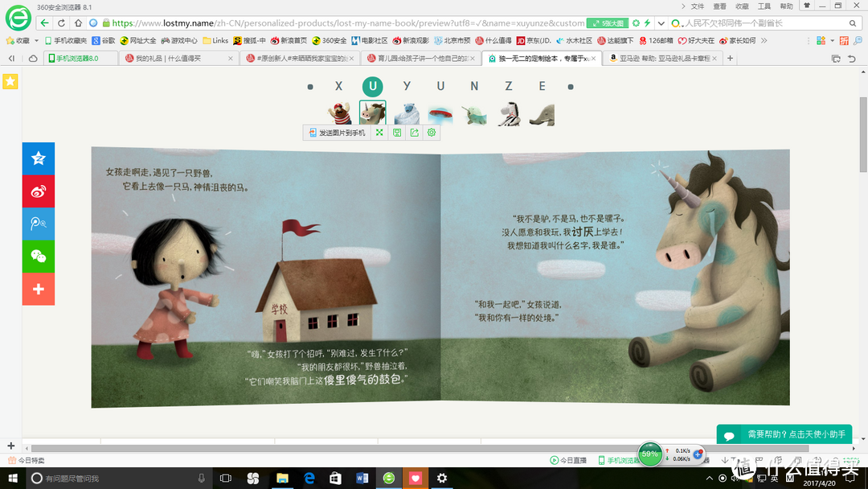
Task: Open the extensions grid icon
Action: (821, 40)
